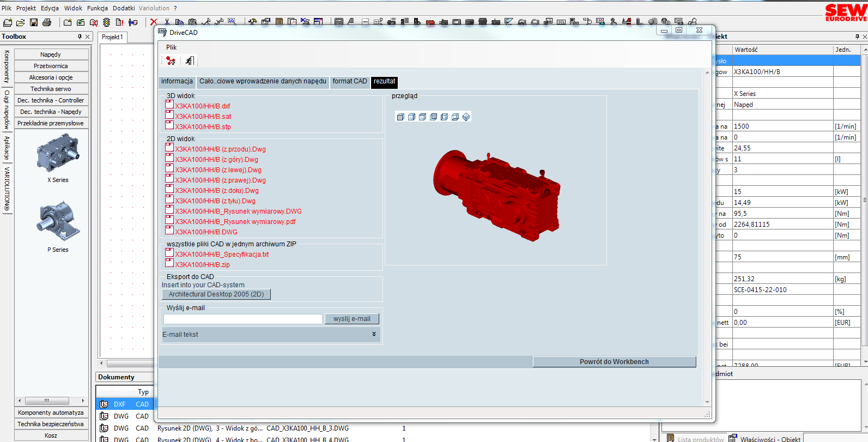The width and height of the screenshot is (868, 442).
Task: Open the Przetwornica toolbox category
Action: pyautogui.click(x=51, y=66)
